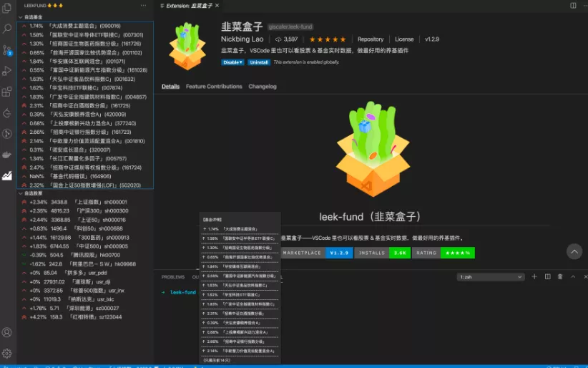
Task: Click the Uninstall button
Action: click(259, 62)
